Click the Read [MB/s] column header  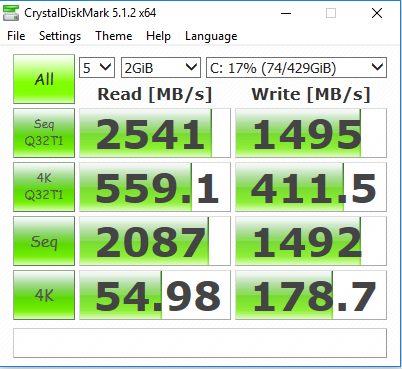[x=155, y=94]
